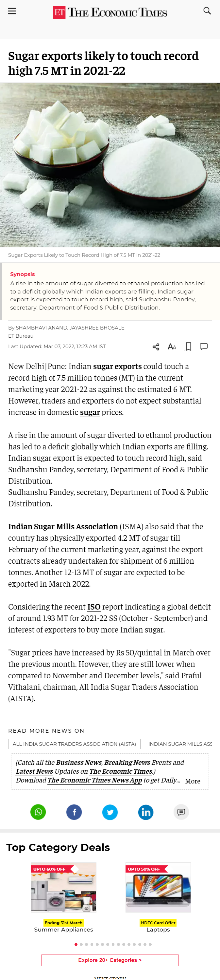The height and width of the screenshot is (980, 220).
Task: Open the sugar exports hyperlink in the article
Action: [117, 367]
